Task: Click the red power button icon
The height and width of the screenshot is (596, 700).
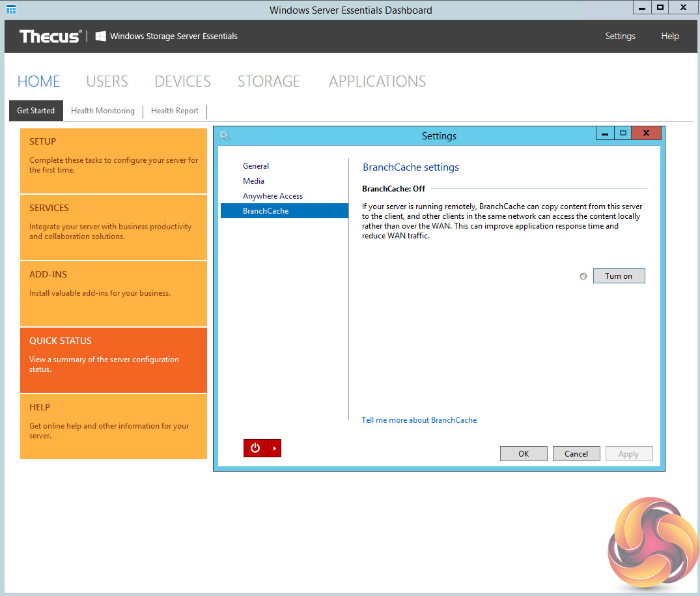Action: (255, 447)
